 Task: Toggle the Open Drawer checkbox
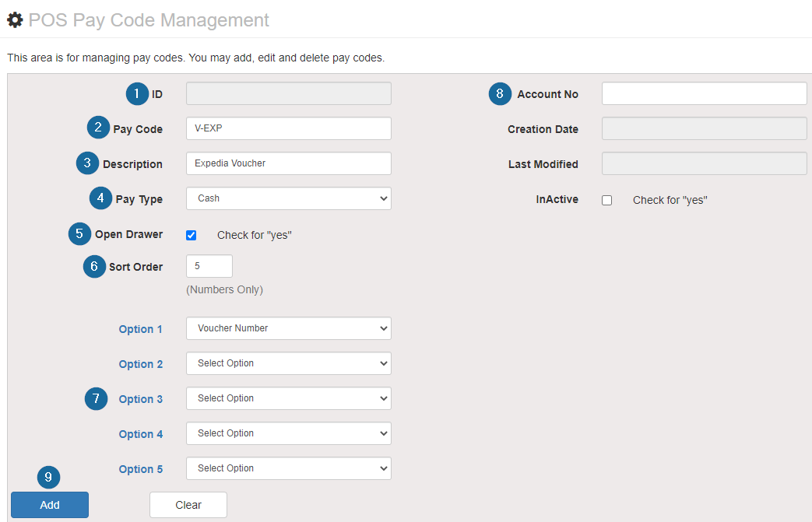191,236
